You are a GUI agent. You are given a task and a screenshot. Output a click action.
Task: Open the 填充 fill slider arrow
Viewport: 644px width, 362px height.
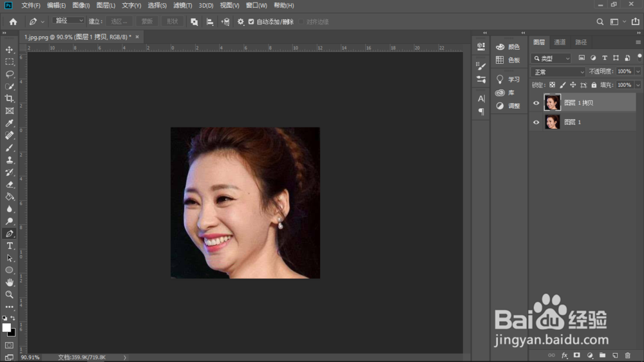tap(638, 85)
